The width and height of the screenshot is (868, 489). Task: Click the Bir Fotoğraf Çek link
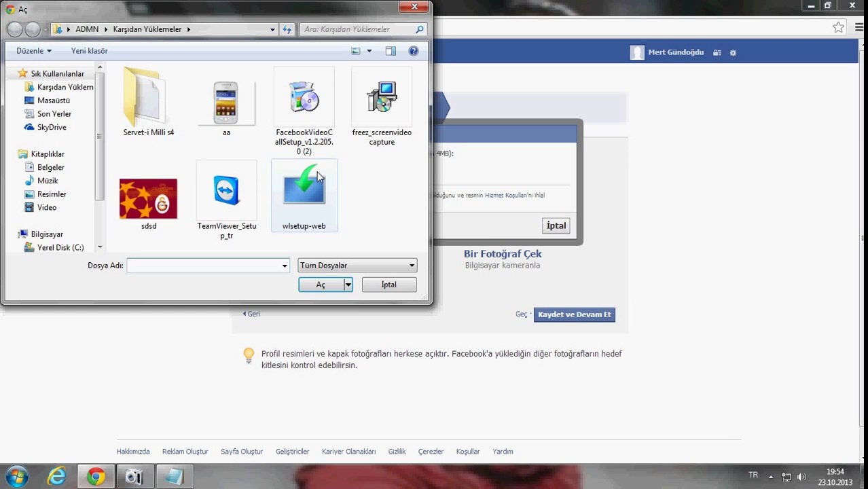click(x=503, y=254)
